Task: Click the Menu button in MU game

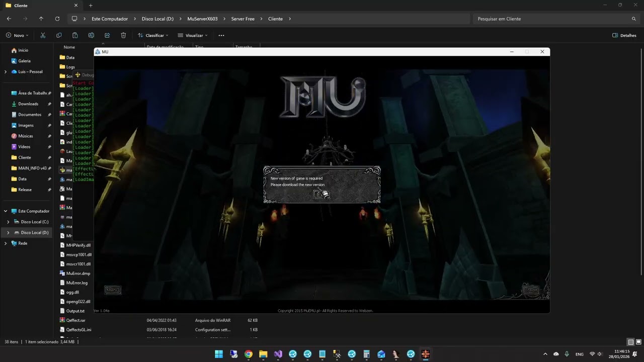Action: pyautogui.click(x=113, y=290)
